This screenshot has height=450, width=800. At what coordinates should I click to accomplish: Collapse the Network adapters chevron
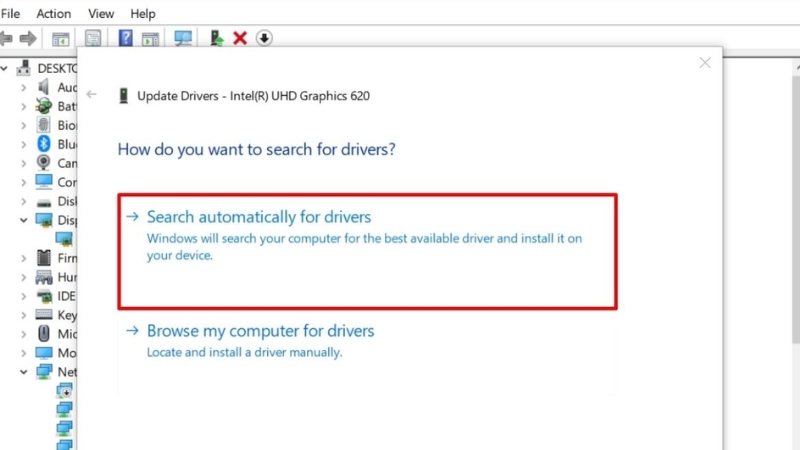(23, 372)
